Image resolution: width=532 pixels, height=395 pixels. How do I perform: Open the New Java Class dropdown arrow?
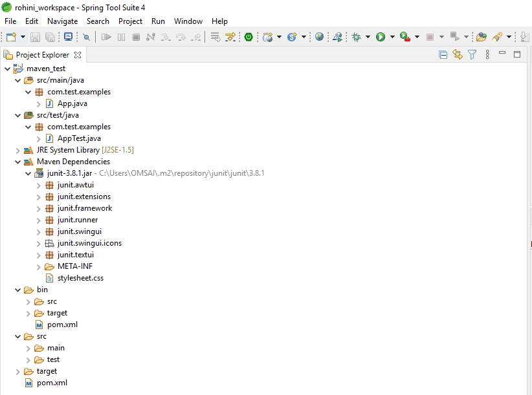pyautogui.click(x=279, y=37)
